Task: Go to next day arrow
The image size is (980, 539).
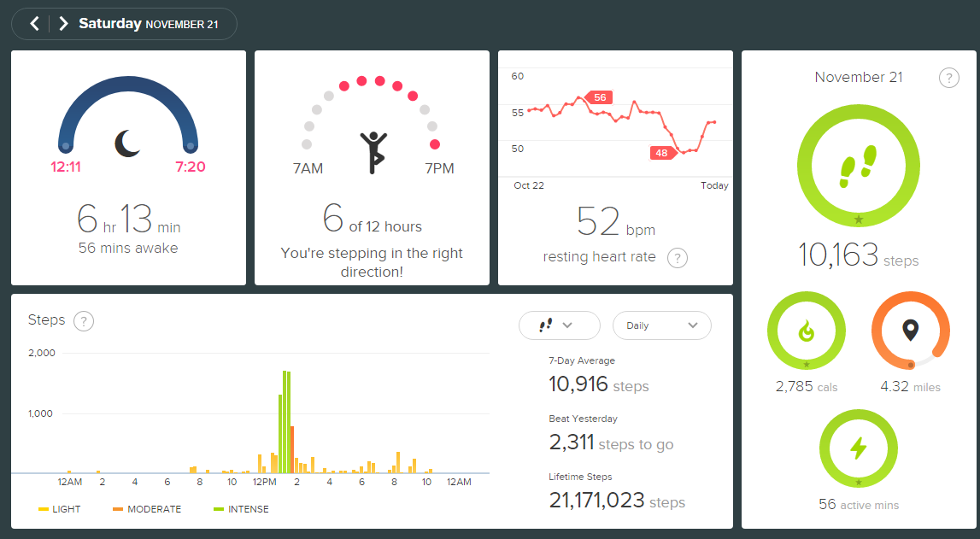Action: (x=62, y=24)
